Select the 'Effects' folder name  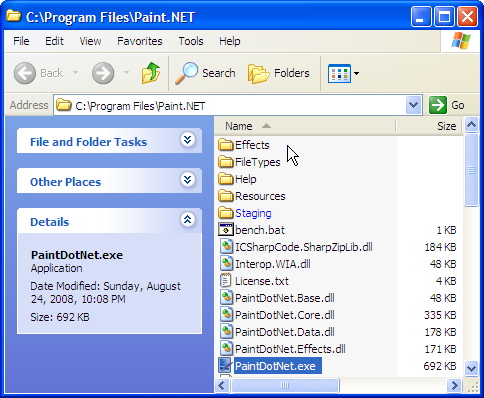pyautogui.click(x=252, y=145)
